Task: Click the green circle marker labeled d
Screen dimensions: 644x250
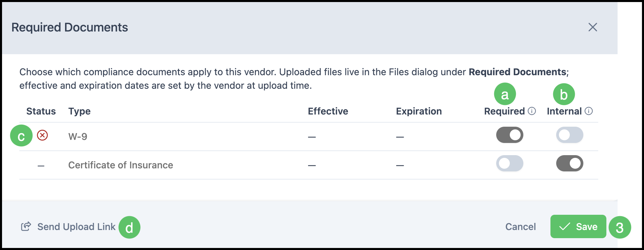Action: point(129,227)
